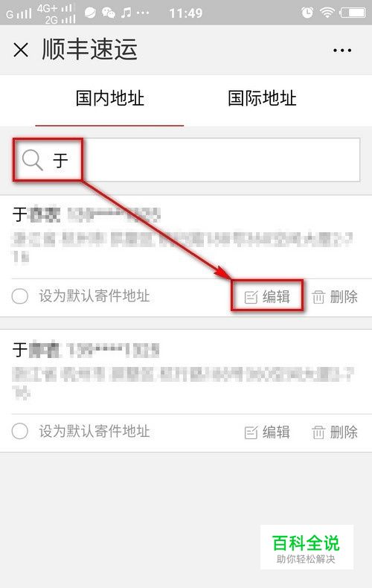Focus the address search input field

point(187,160)
